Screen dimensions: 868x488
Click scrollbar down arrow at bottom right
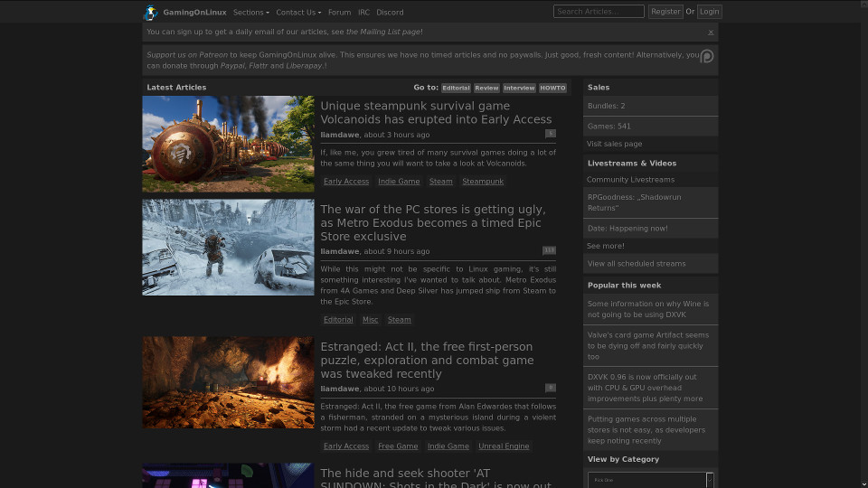click(864, 484)
